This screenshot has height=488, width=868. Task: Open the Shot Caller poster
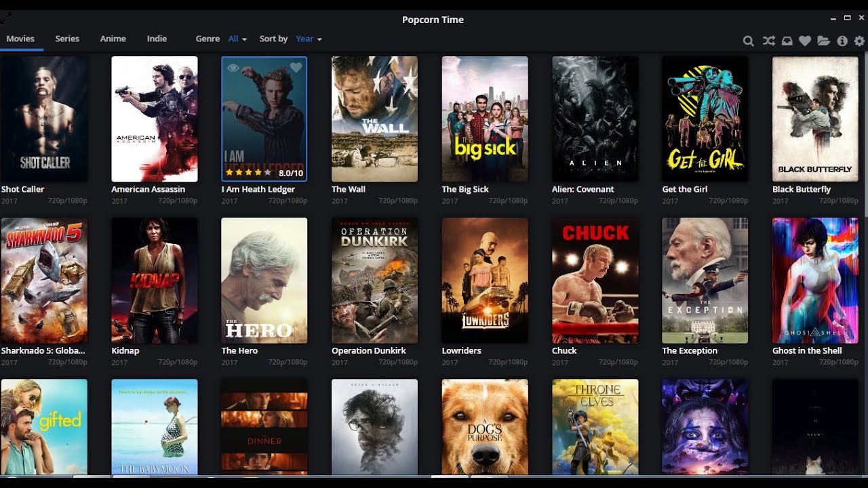[x=44, y=119]
